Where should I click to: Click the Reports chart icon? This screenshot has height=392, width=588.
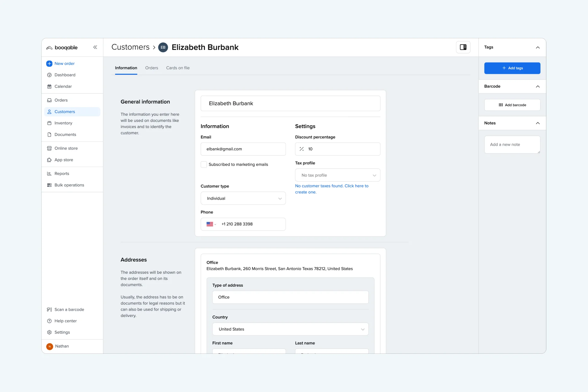coord(49,174)
